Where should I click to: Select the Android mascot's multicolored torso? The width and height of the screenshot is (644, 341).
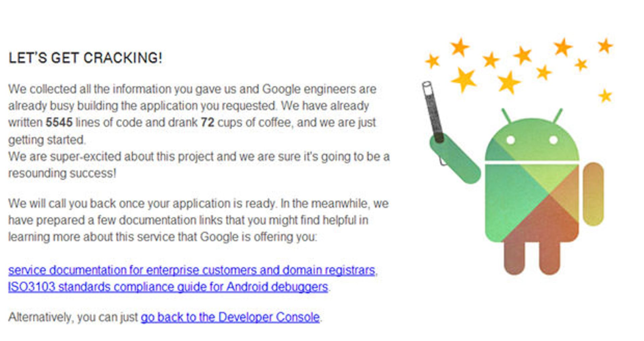(532, 201)
